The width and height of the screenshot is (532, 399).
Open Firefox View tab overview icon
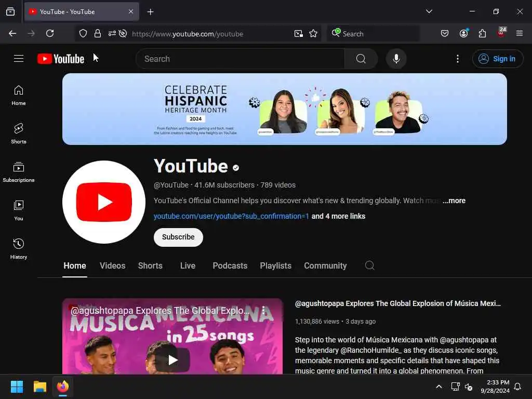(x=10, y=11)
